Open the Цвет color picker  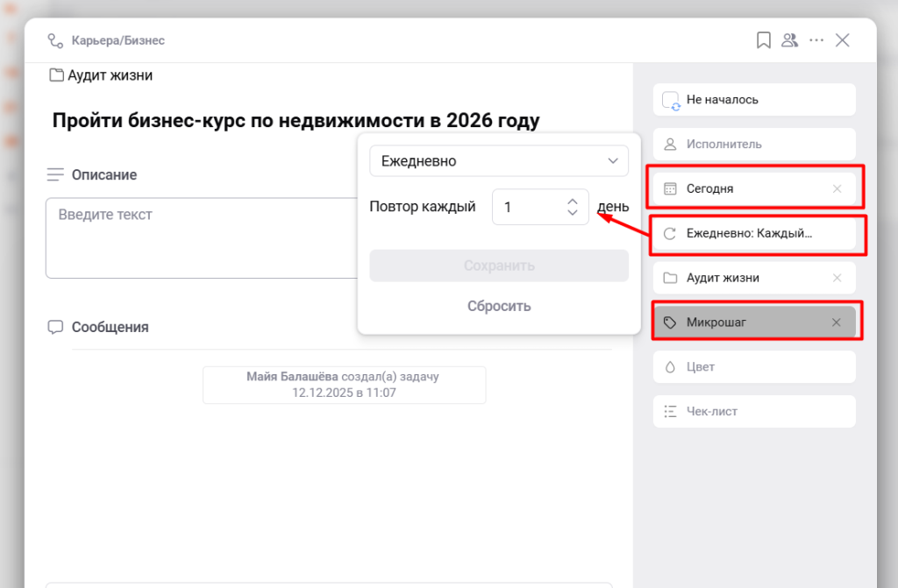tap(753, 366)
